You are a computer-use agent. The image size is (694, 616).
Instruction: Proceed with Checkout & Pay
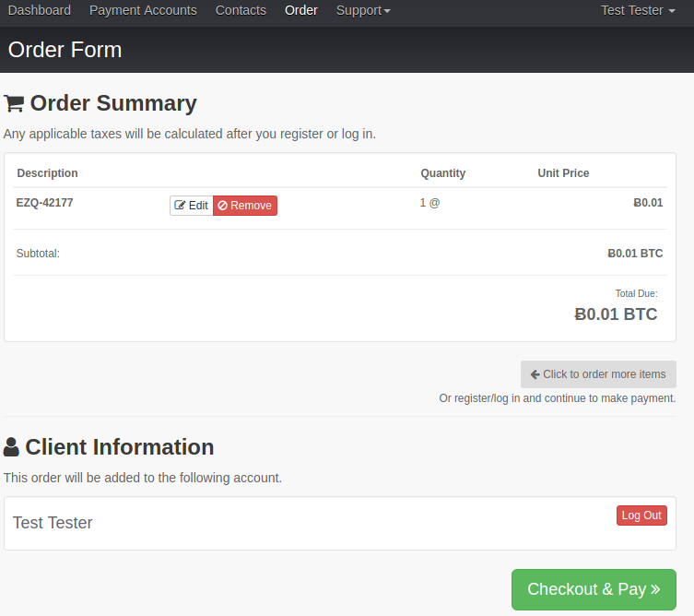point(594,589)
